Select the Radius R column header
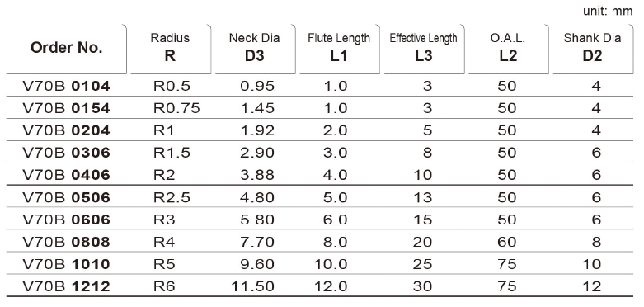Viewport: 644px width, 307px height. (x=170, y=48)
